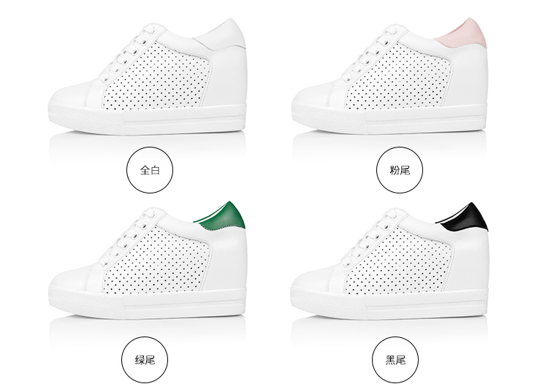
Task: Click the perforated panel of green-heel sneaker
Action: 159,260
